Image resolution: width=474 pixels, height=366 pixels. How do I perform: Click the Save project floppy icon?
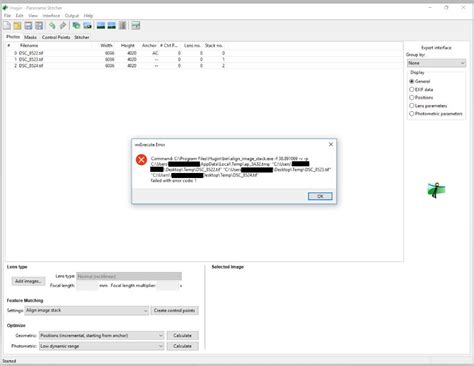point(28,25)
